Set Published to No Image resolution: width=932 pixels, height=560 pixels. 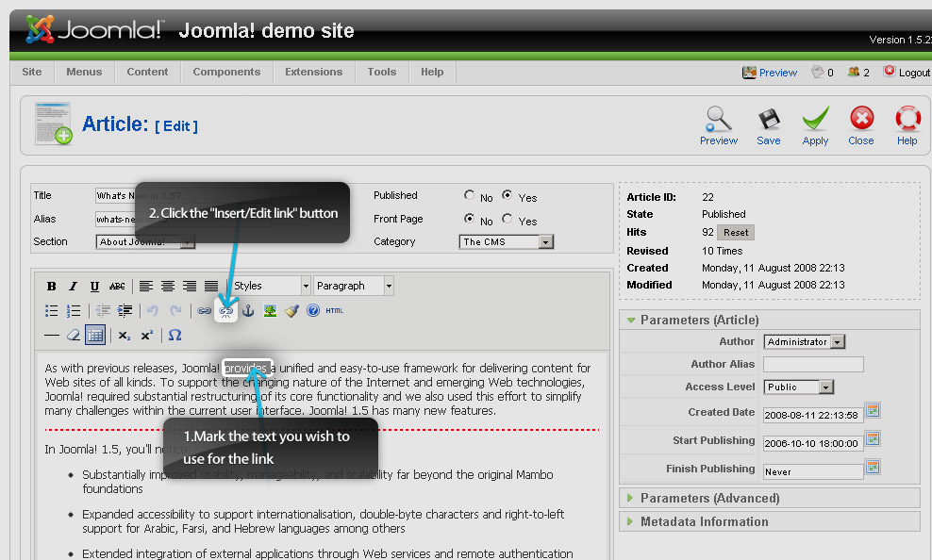tap(470, 195)
